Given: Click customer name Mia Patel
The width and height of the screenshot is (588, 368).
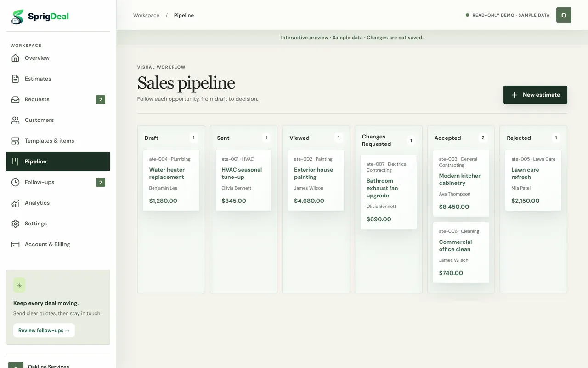Looking at the screenshot, I should point(521,188).
